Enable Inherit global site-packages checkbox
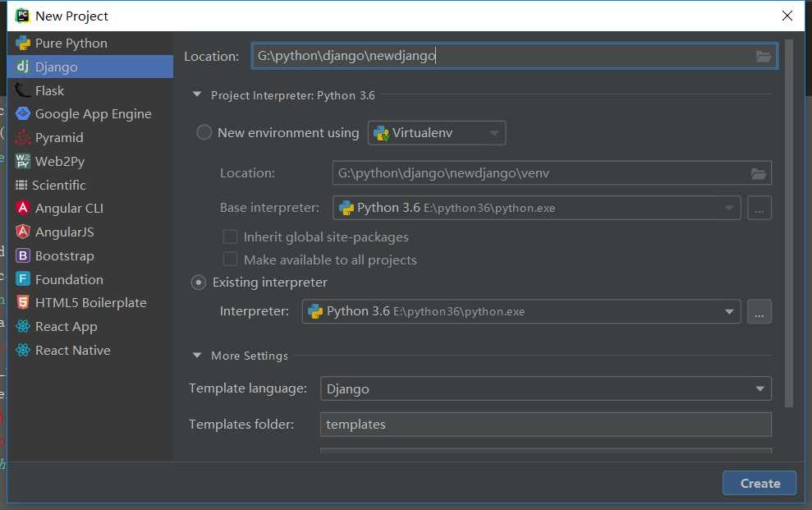Viewport: 812px width, 510px height. [230, 237]
